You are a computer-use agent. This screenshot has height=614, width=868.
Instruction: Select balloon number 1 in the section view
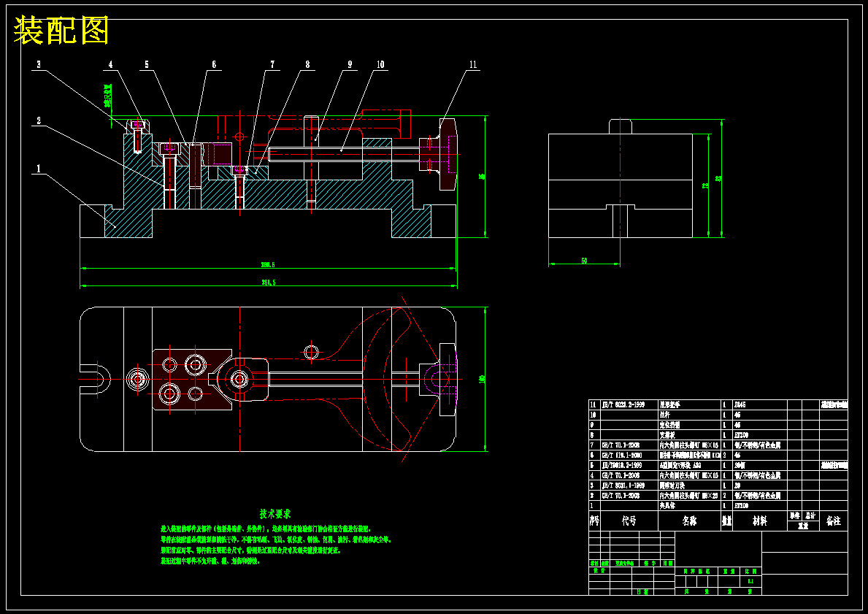click(39, 169)
